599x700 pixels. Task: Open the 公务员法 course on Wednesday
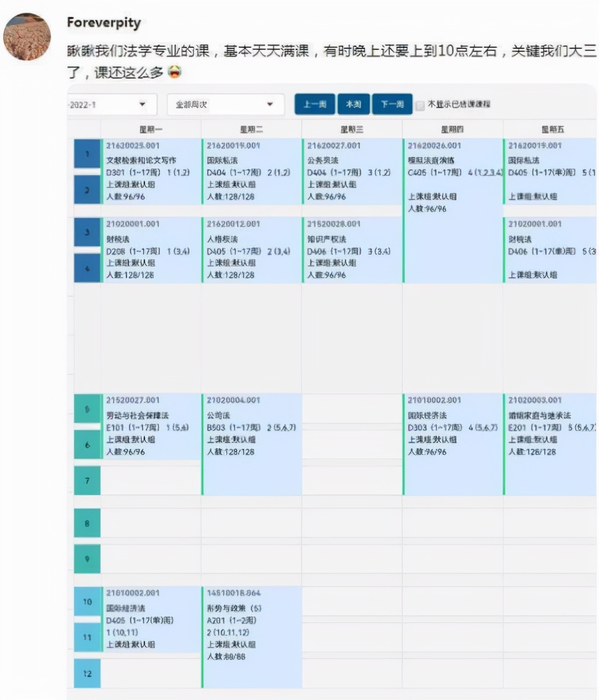tap(351, 170)
